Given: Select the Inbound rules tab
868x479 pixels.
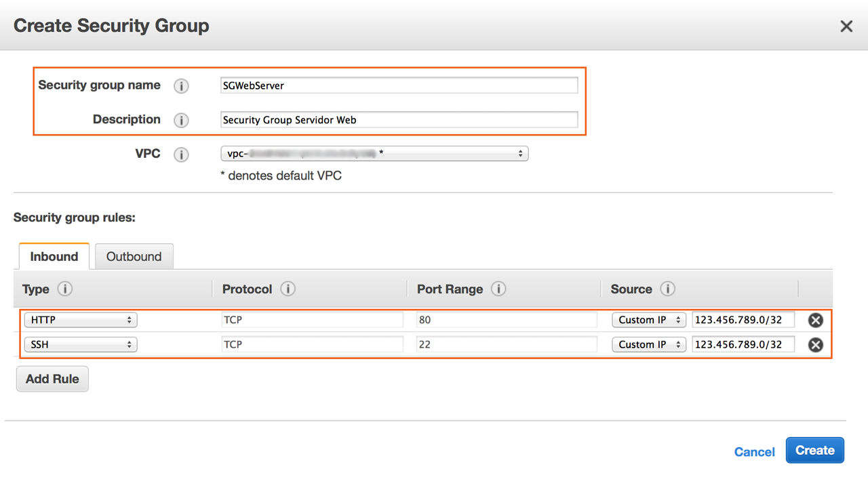Looking at the screenshot, I should pyautogui.click(x=54, y=257).
